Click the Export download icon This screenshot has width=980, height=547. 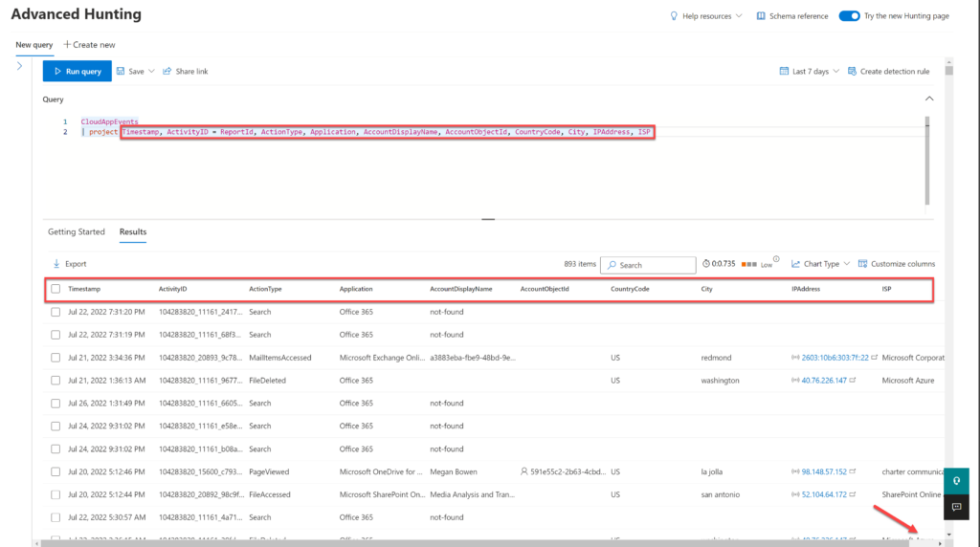pyautogui.click(x=56, y=264)
